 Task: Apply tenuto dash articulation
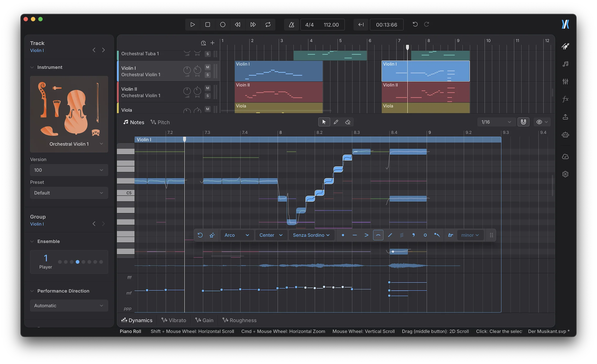coord(355,235)
